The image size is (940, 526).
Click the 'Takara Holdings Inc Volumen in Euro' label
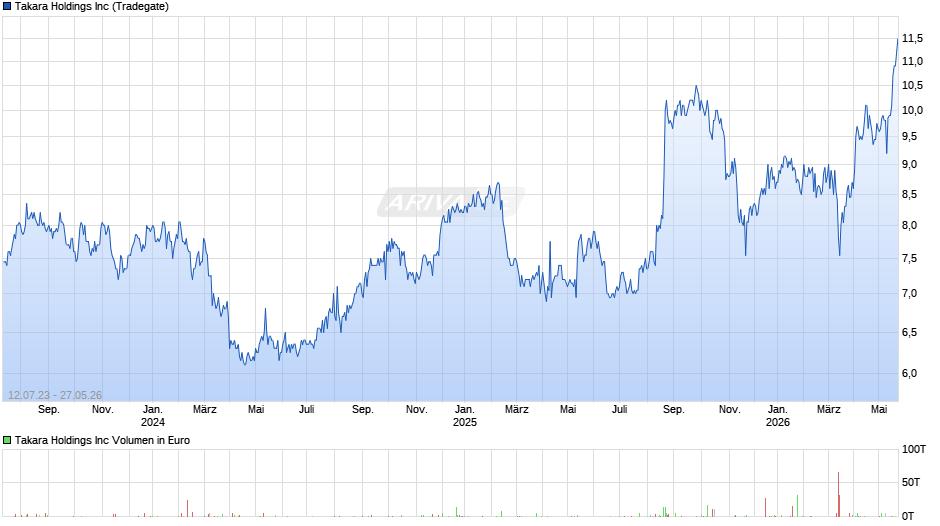[102, 440]
